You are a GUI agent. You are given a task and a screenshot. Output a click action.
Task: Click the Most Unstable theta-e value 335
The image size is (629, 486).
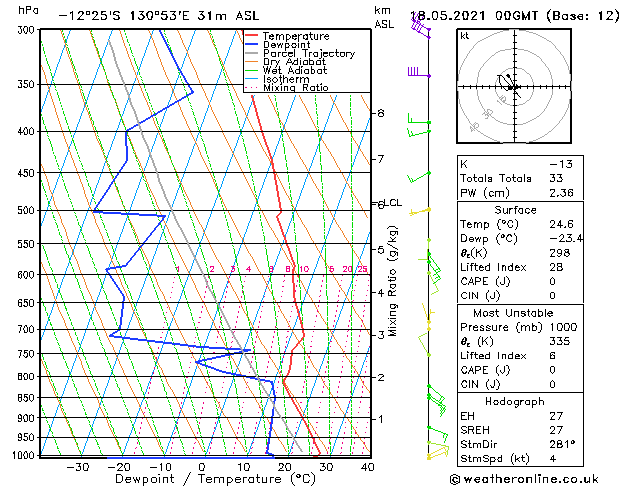coord(560,341)
